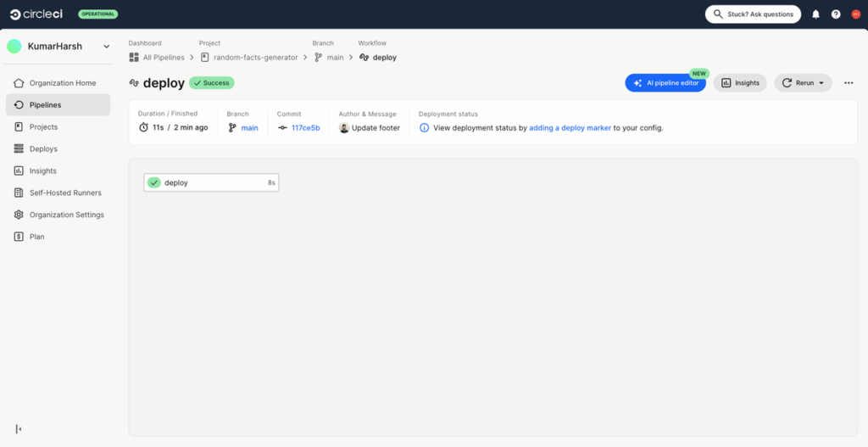The height and width of the screenshot is (447, 868).
Task: Click the Success status badge
Action: pos(211,83)
